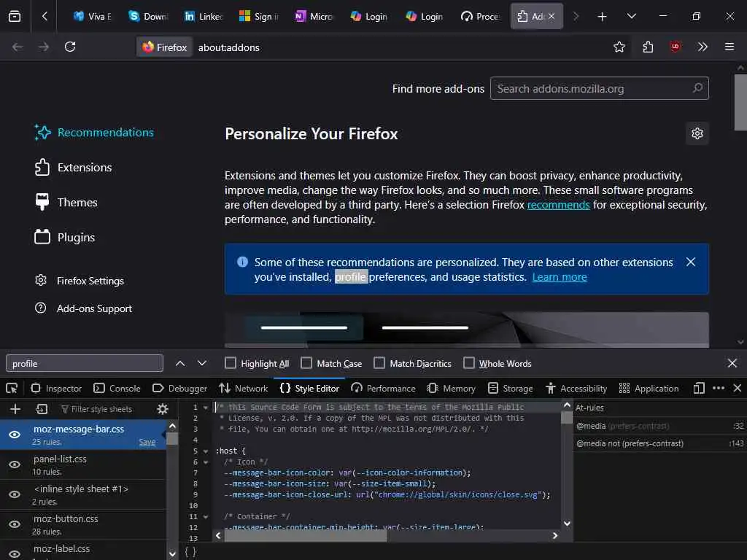Open the 'recommends' link
Screen dimensions: 747x560
tap(558, 205)
